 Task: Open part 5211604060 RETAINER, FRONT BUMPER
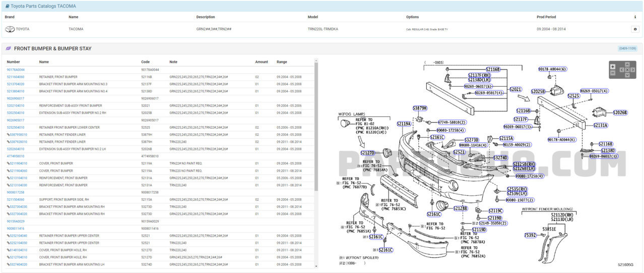[16, 77]
